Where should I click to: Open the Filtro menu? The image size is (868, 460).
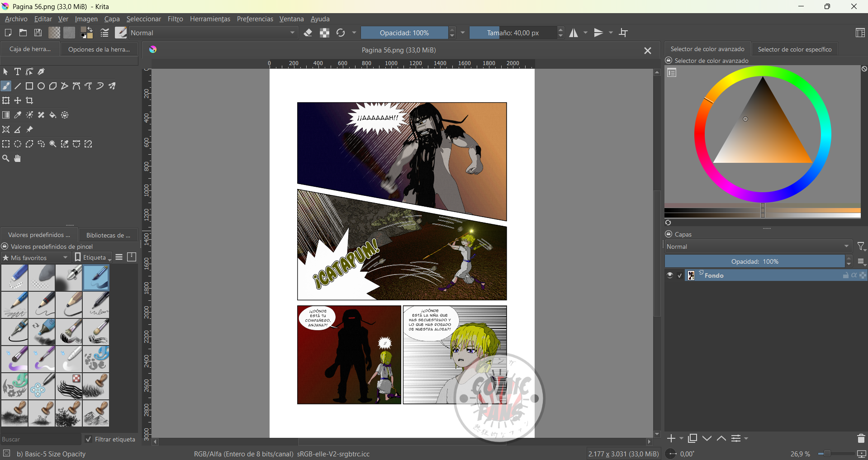tap(175, 19)
